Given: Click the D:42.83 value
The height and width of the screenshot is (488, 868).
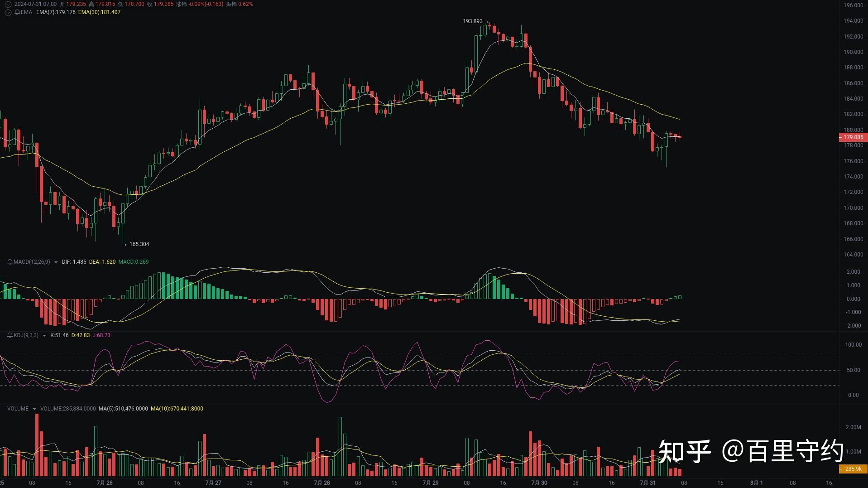Looking at the screenshot, I should [x=81, y=335].
